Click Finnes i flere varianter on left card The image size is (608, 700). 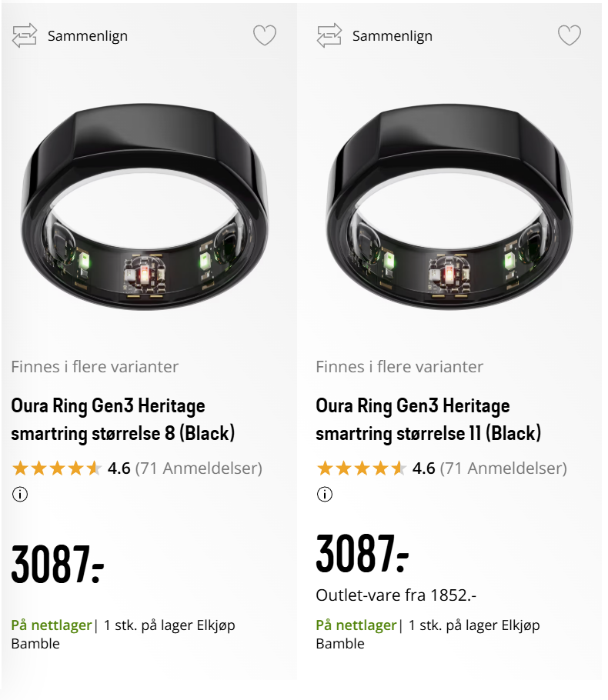click(x=95, y=366)
